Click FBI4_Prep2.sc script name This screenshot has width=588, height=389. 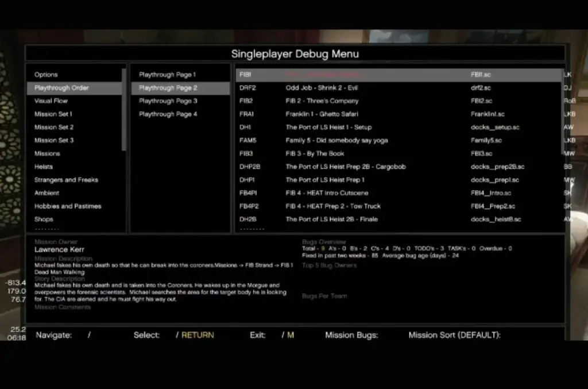point(493,206)
